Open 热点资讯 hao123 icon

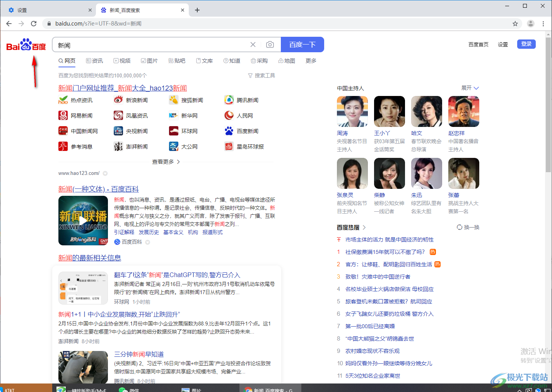[63, 100]
